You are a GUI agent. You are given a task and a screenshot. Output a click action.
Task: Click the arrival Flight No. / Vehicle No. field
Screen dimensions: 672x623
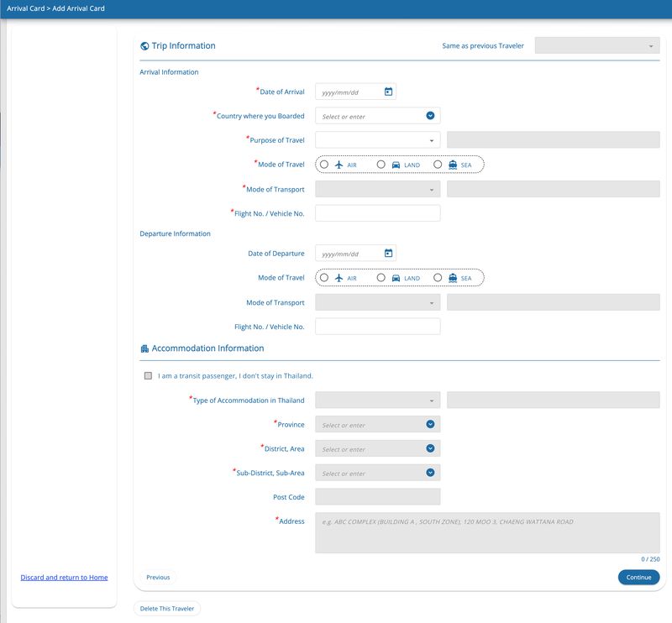click(x=377, y=213)
